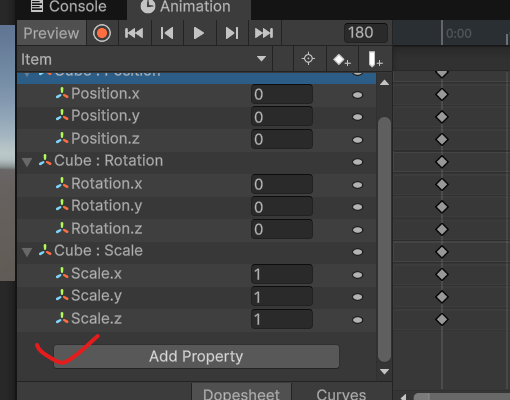Click the Scale.y property options dot
The width and height of the screenshot is (510, 400).
[x=357, y=297]
